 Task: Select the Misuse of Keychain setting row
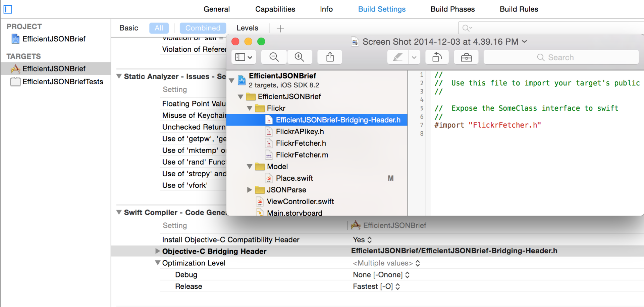(194, 116)
